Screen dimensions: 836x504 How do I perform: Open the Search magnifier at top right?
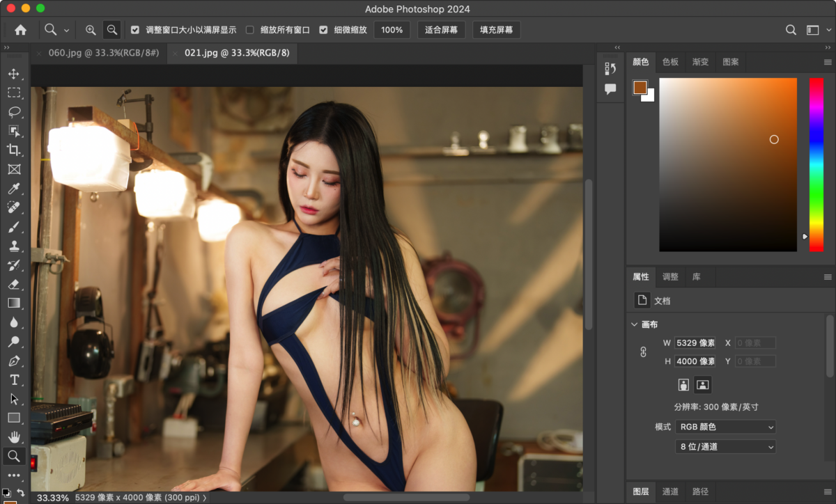click(791, 30)
